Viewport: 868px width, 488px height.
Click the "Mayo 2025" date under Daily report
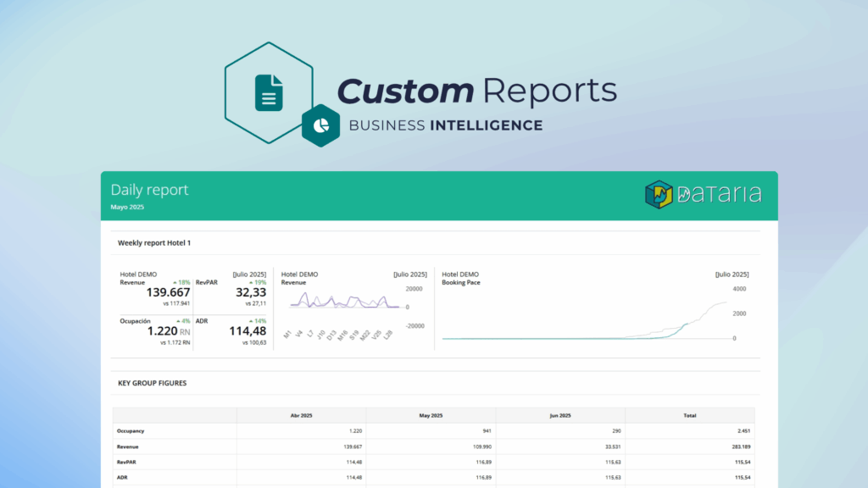tap(127, 207)
